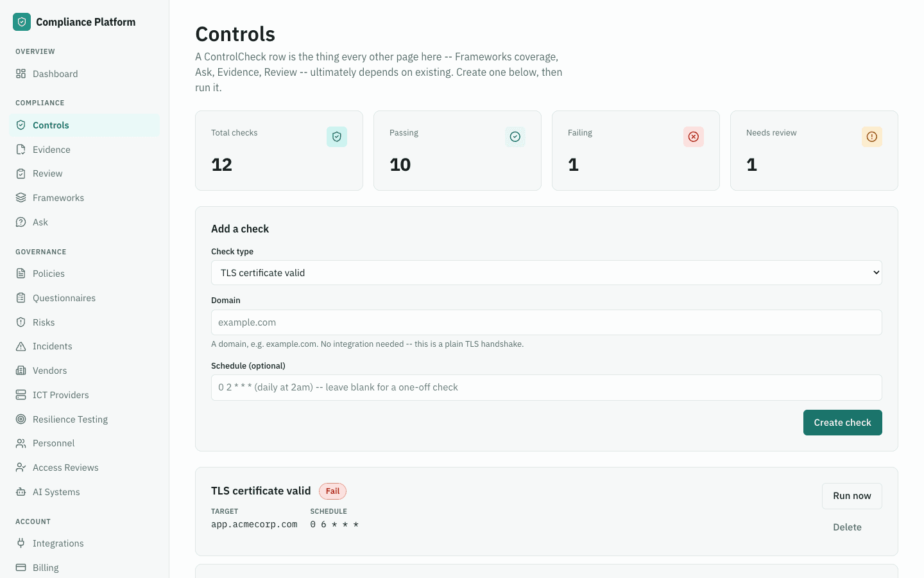Image resolution: width=924 pixels, height=578 pixels.
Task: Open the Personnel page
Action: 84,443
